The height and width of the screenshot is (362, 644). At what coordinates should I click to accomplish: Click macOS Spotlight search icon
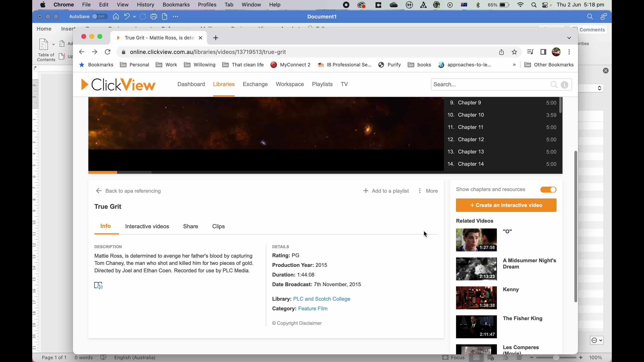(534, 5)
